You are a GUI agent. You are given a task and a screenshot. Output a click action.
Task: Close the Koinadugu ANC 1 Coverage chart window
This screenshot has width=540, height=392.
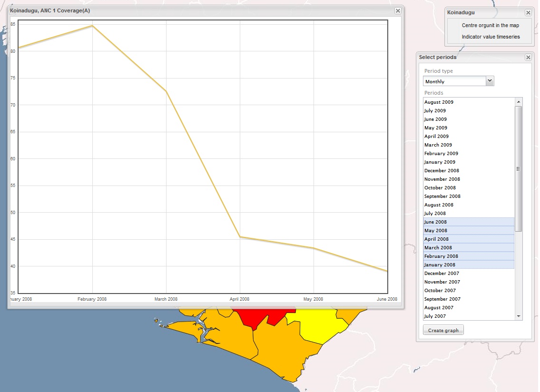[x=398, y=10]
